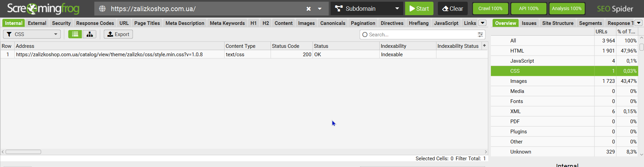Clear the URL field with the X icon
Viewport: 644px width, 167px height.
pos(309,9)
